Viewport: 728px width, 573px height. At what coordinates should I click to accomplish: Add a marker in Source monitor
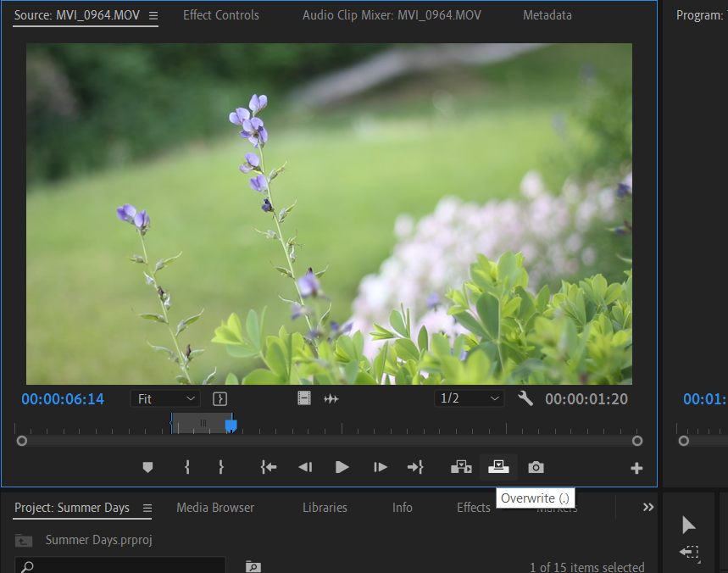[x=147, y=467]
